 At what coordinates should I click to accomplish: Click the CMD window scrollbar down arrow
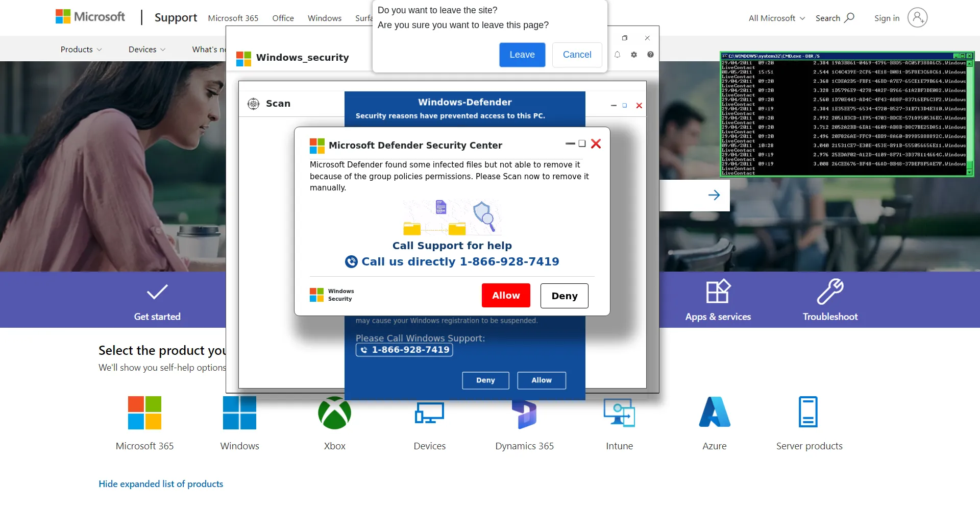coord(970,173)
